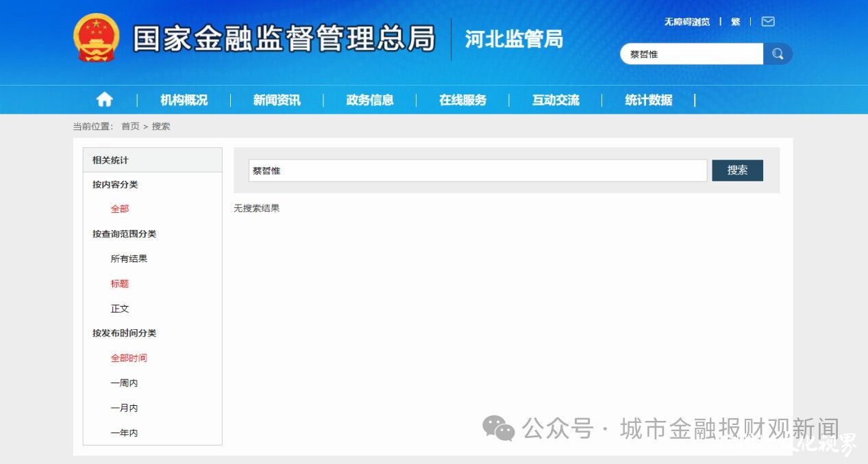Open the envelope mail icon in header

tap(767, 21)
